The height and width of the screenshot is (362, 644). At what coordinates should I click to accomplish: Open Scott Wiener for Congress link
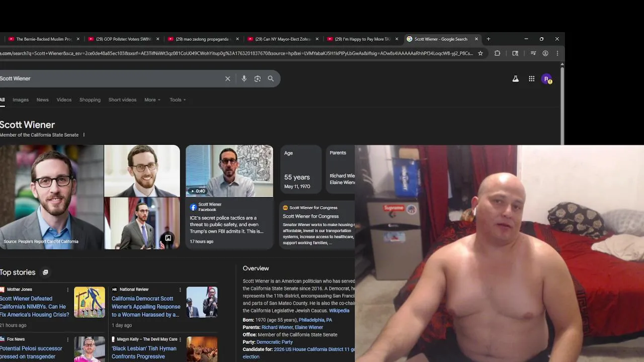coord(310,216)
